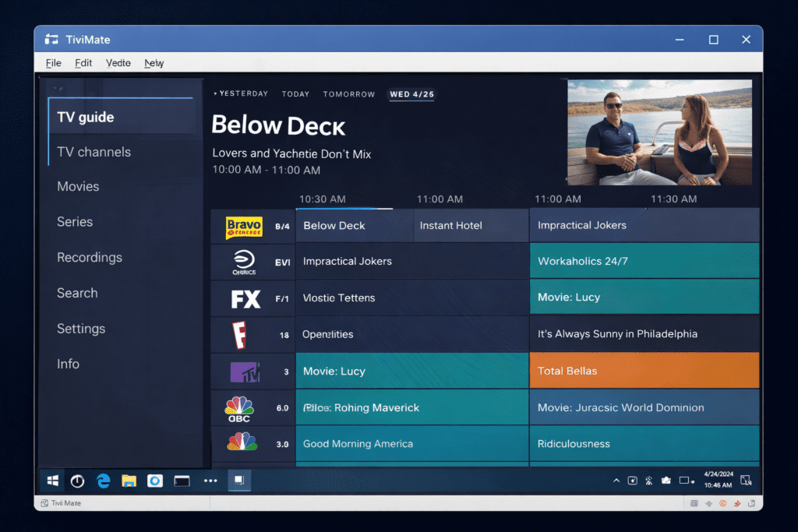Image resolution: width=798 pixels, height=532 pixels.
Task: Go to Movies section
Action: (78, 187)
